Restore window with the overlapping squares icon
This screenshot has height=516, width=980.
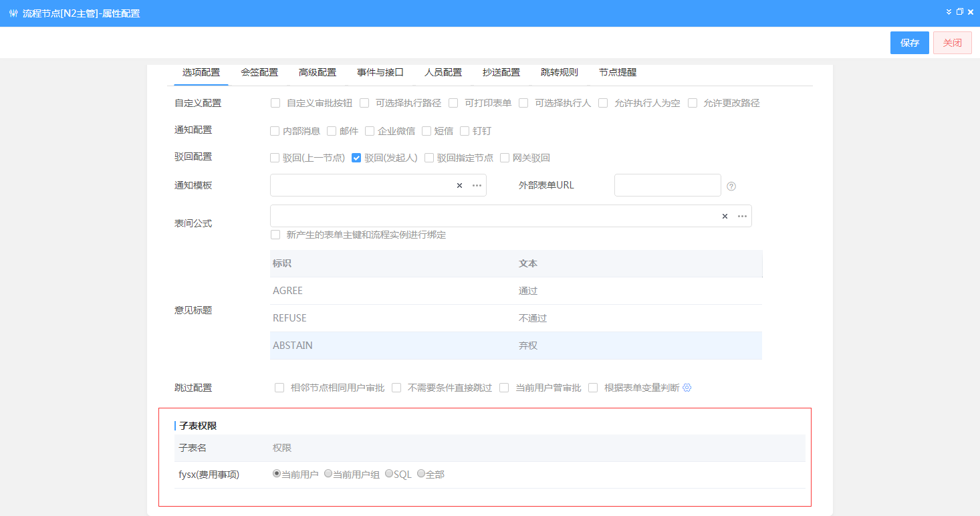(x=960, y=12)
